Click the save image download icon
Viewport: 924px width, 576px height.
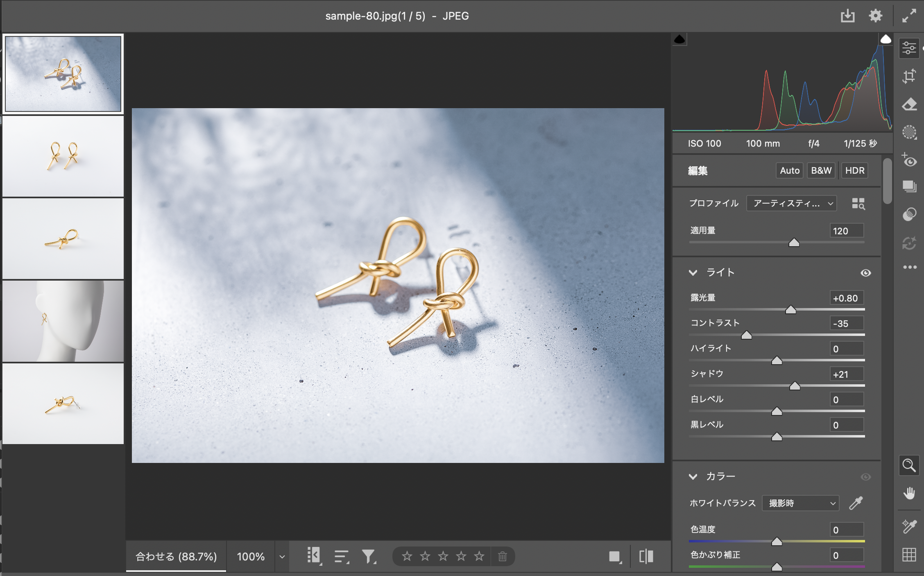pos(847,16)
